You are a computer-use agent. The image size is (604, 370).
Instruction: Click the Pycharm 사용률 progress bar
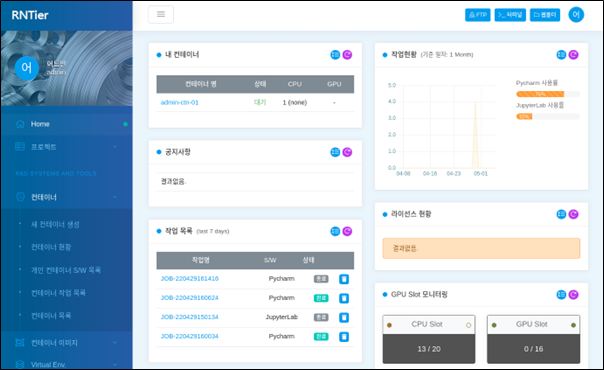tap(548, 94)
